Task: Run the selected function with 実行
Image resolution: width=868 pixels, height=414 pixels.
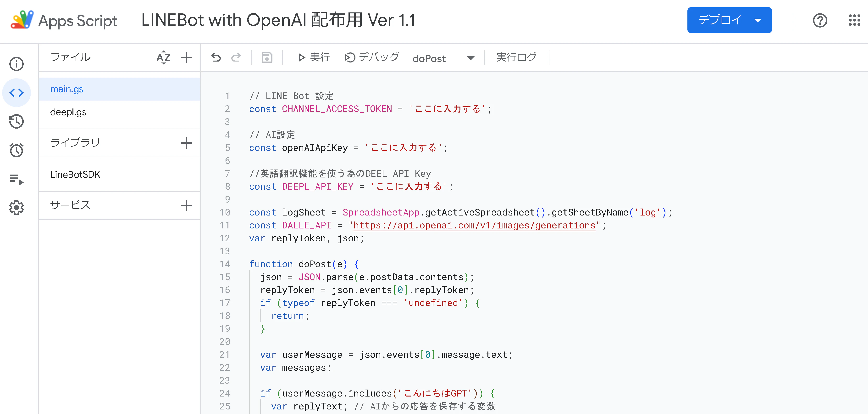Action: point(314,57)
